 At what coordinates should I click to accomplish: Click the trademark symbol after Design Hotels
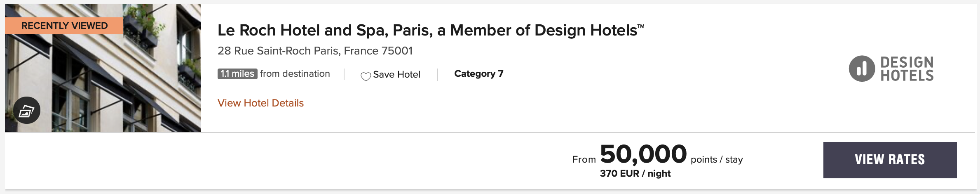click(x=641, y=26)
